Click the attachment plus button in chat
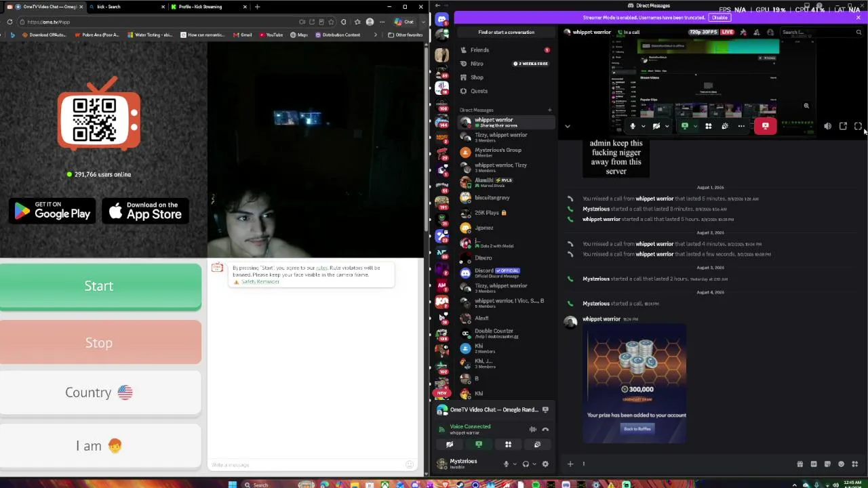The image size is (868, 488). click(x=570, y=464)
